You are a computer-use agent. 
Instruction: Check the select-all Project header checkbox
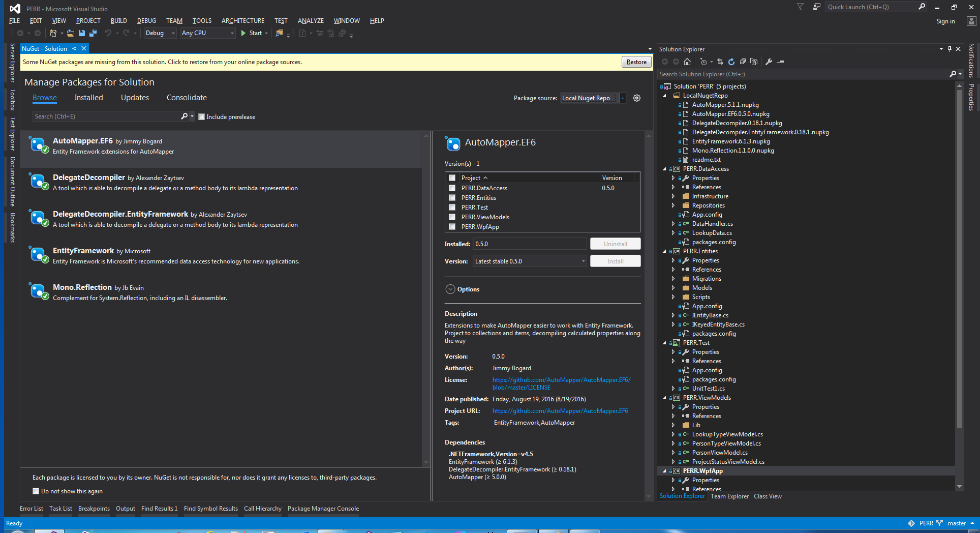(x=452, y=178)
